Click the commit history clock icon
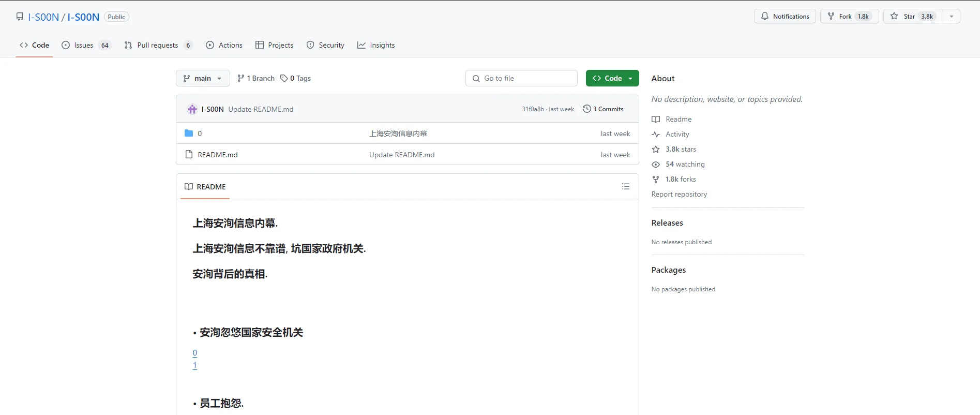 pyautogui.click(x=586, y=109)
